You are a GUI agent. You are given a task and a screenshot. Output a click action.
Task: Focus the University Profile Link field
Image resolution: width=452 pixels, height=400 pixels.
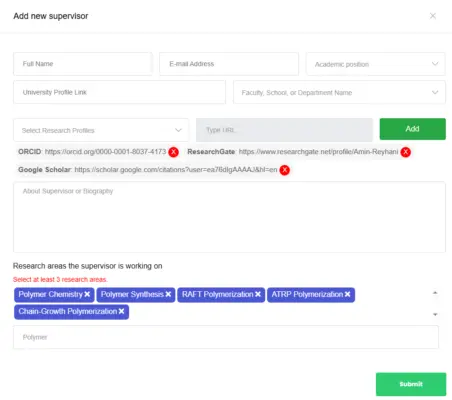[x=119, y=92]
